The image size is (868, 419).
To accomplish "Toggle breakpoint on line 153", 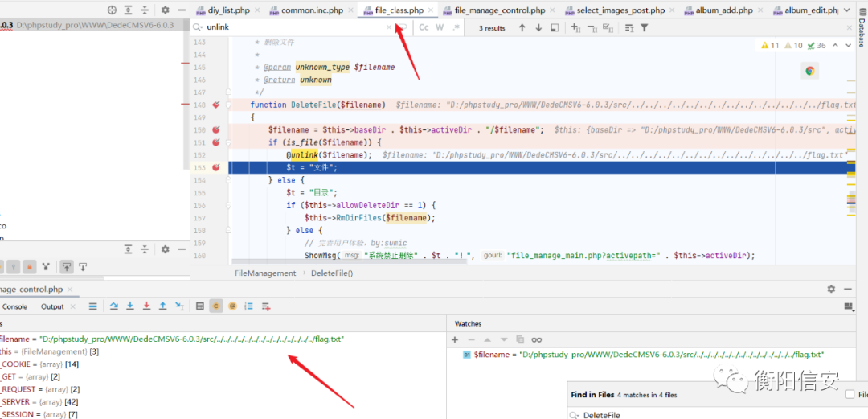I will point(216,167).
